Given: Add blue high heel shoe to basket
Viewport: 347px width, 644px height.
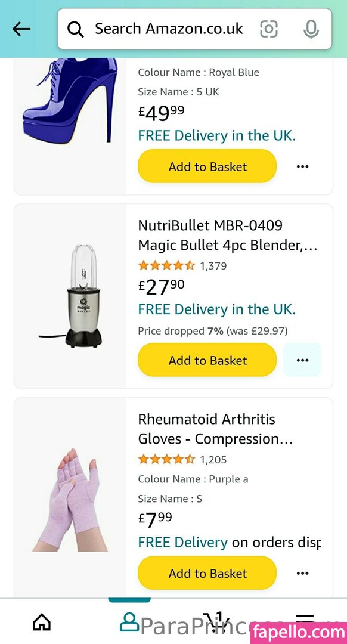Looking at the screenshot, I should click(207, 166).
